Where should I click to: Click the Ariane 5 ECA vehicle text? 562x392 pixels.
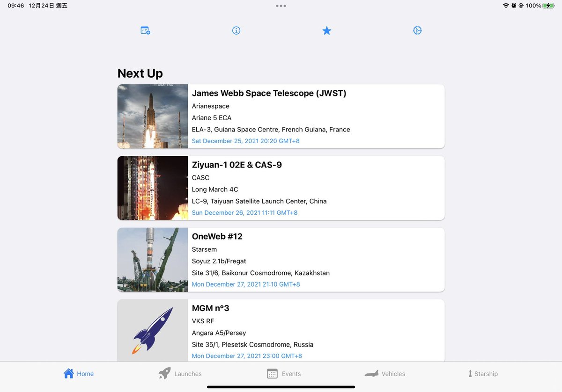pyautogui.click(x=212, y=118)
